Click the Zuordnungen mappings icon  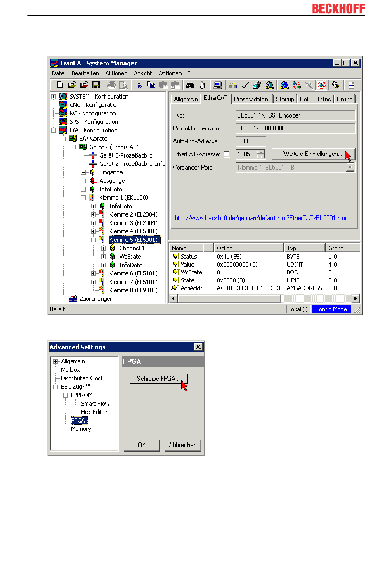pyautogui.click(x=73, y=298)
